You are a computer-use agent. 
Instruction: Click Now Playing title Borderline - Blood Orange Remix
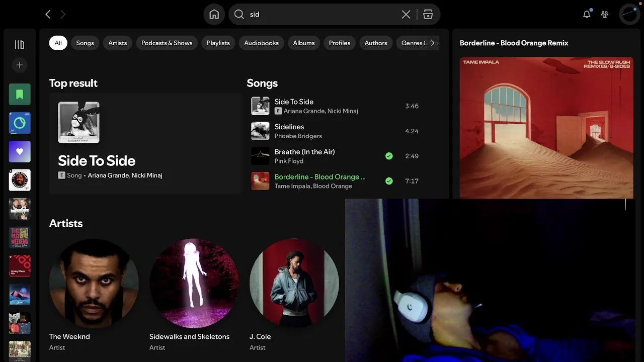(x=514, y=43)
